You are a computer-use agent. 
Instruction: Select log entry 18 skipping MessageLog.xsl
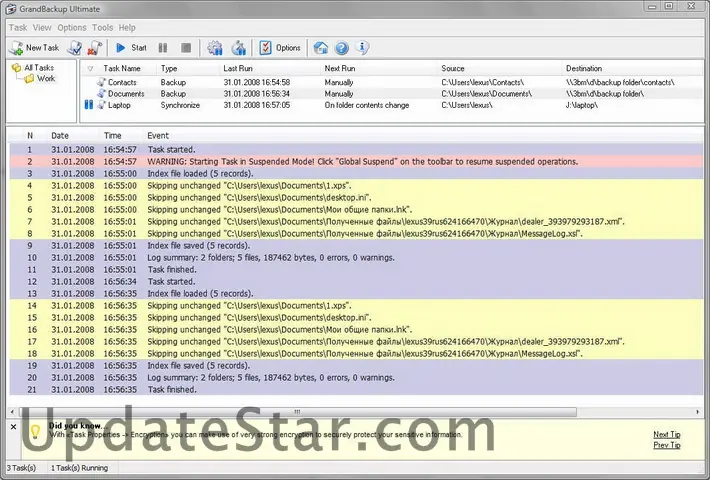coord(356,353)
